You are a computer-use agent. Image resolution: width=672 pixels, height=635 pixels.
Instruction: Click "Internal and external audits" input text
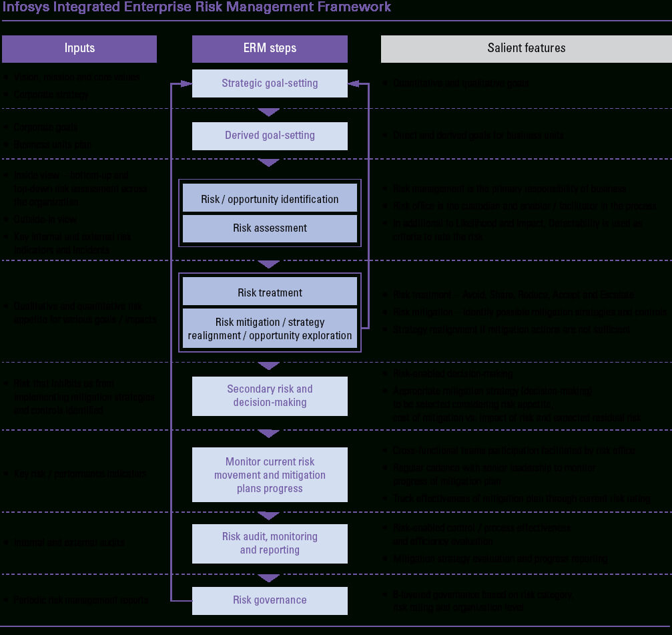(x=69, y=542)
